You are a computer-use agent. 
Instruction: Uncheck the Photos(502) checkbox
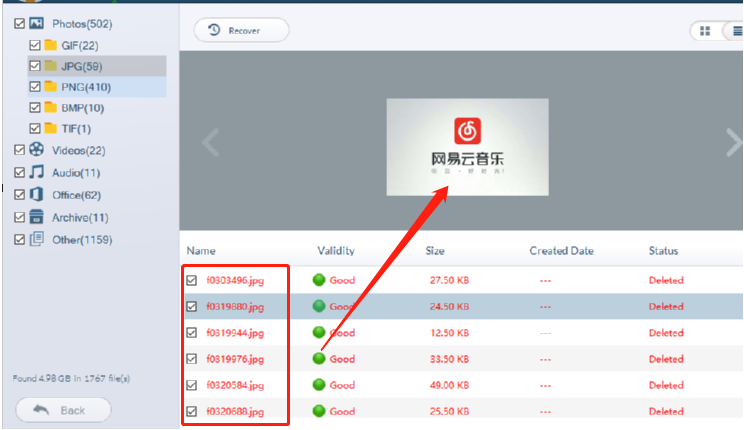click(x=19, y=23)
